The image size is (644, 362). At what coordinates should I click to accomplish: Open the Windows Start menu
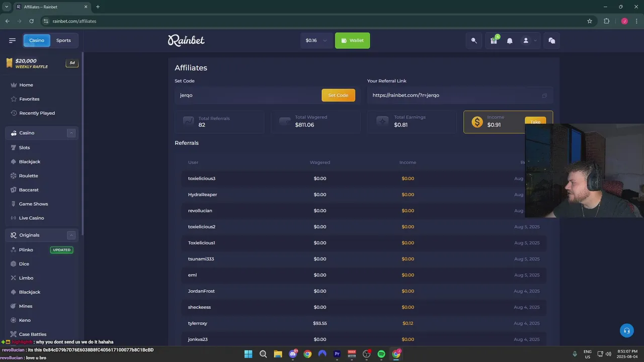coord(248,354)
